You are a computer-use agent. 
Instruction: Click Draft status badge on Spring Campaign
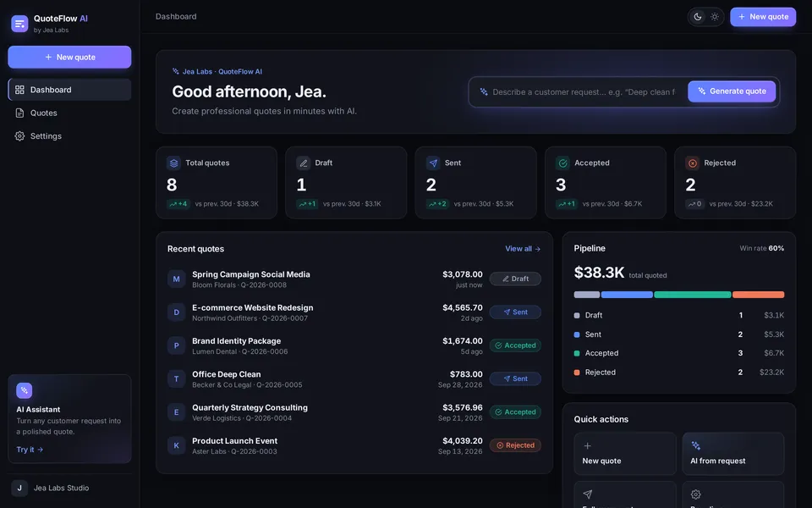click(515, 279)
